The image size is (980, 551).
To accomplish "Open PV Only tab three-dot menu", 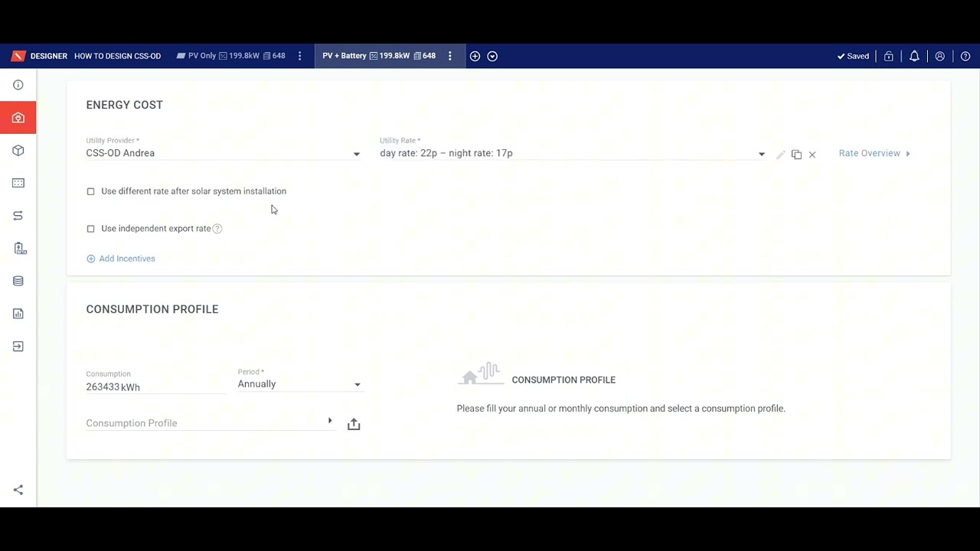I will click(299, 56).
